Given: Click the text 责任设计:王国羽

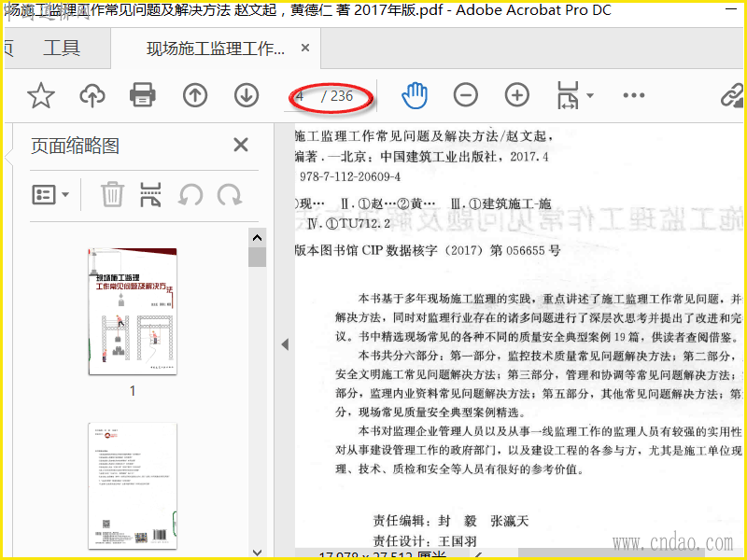Looking at the screenshot, I should (x=425, y=541).
